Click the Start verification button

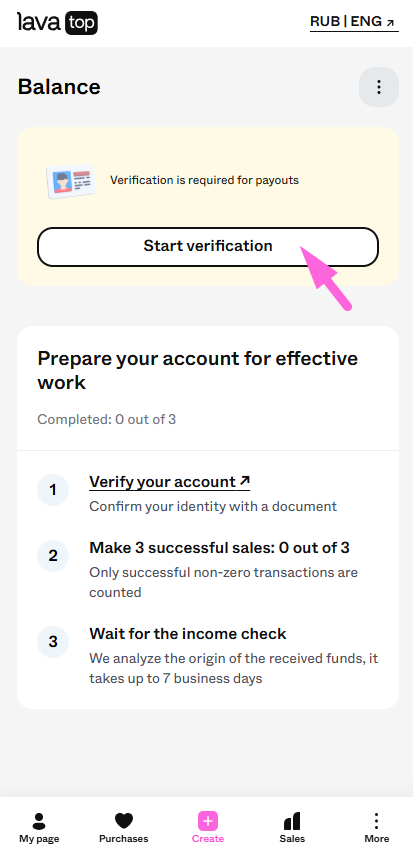pyautogui.click(x=208, y=246)
